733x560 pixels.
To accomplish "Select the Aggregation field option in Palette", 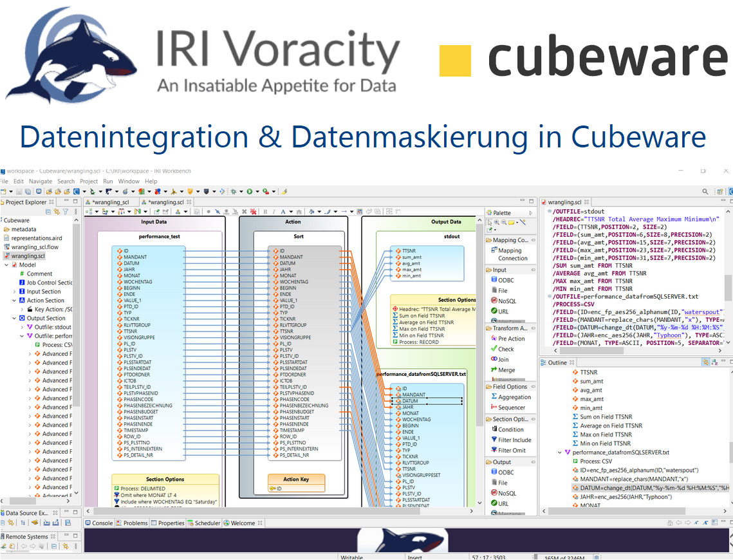I will pyautogui.click(x=511, y=397).
